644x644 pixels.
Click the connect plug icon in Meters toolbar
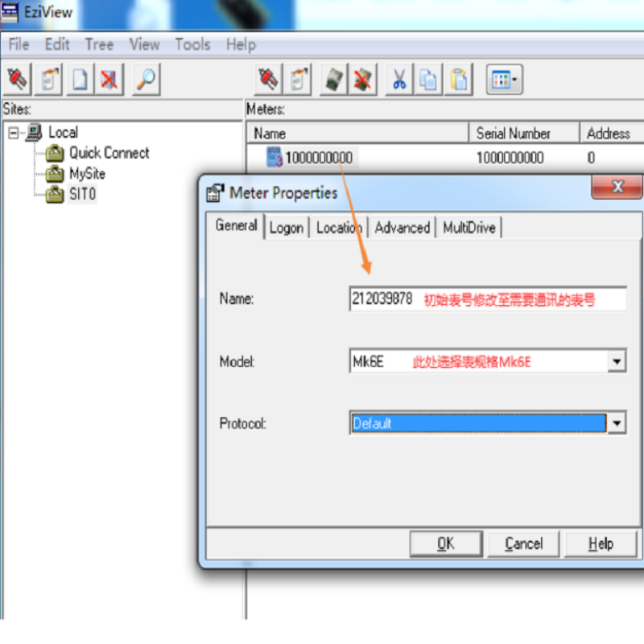[268, 79]
